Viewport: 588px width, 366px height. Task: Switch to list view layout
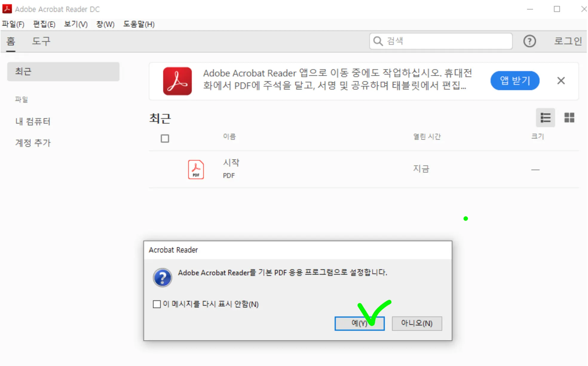[545, 118]
